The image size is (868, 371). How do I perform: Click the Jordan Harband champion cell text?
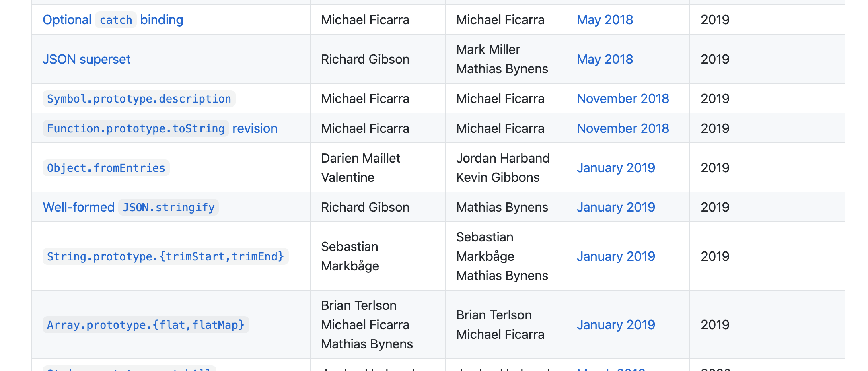(x=503, y=158)
